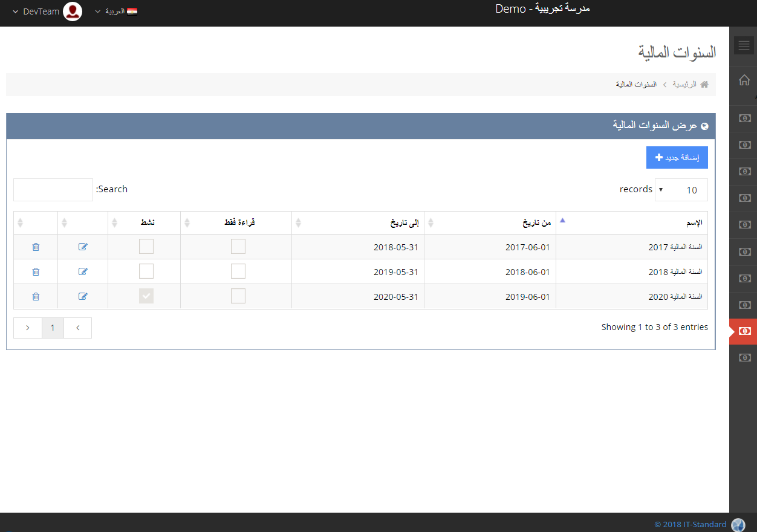Sort table by من تاريخ column header

pos(490,223)
